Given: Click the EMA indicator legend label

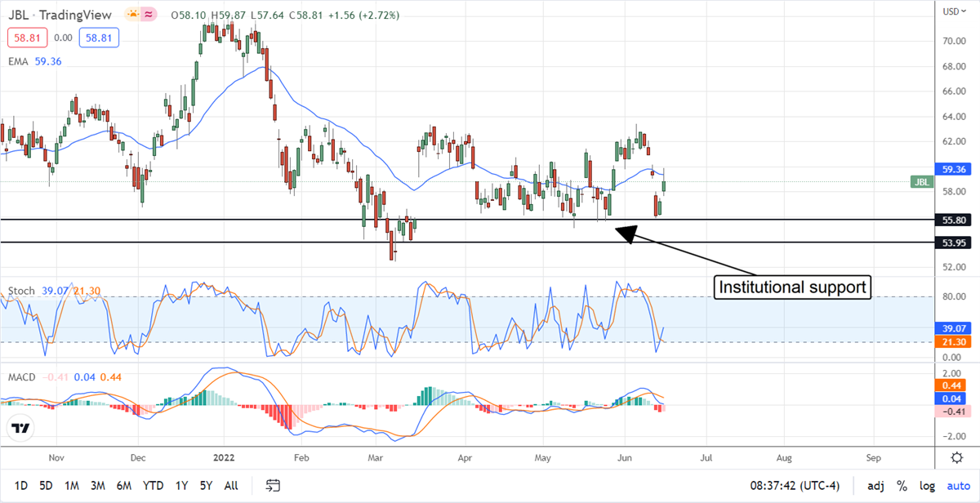Looking at the screenshot, I should (20, 60).
